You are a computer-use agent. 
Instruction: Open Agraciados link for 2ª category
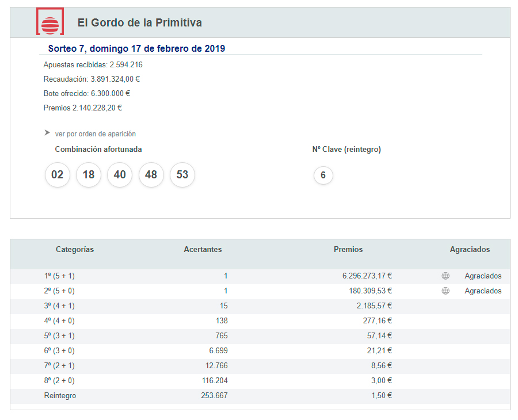pyautogui.click(x=483, y=291)
